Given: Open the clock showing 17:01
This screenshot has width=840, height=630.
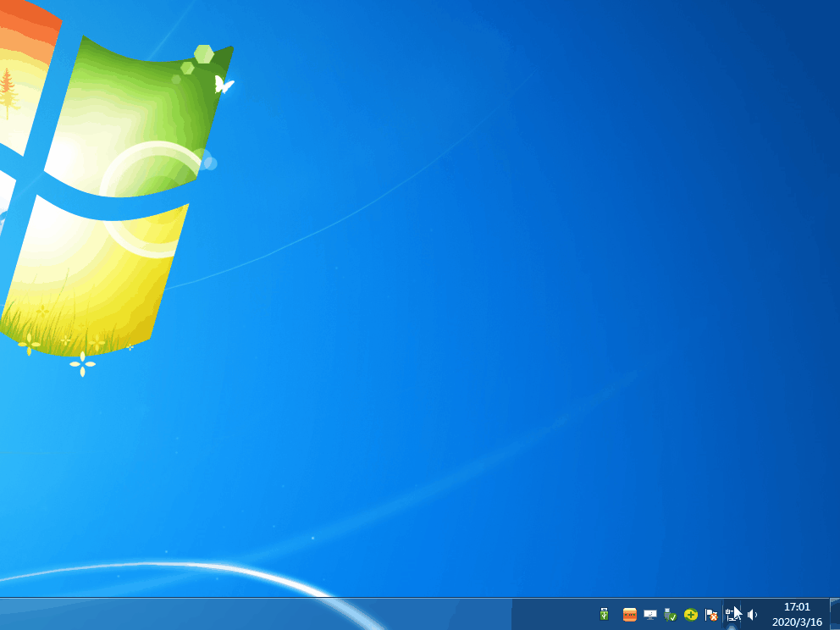Looking at the screenshot, I should [x=797, y=615].
